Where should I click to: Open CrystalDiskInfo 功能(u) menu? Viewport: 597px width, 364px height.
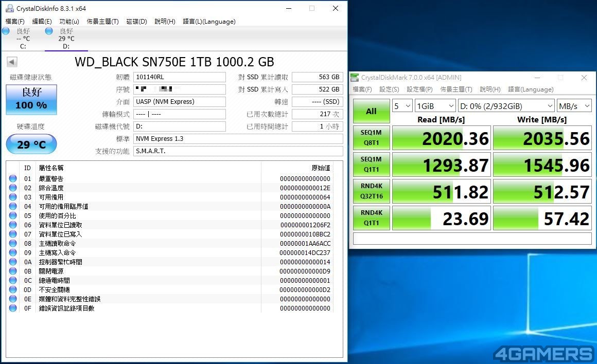(69, 21)
